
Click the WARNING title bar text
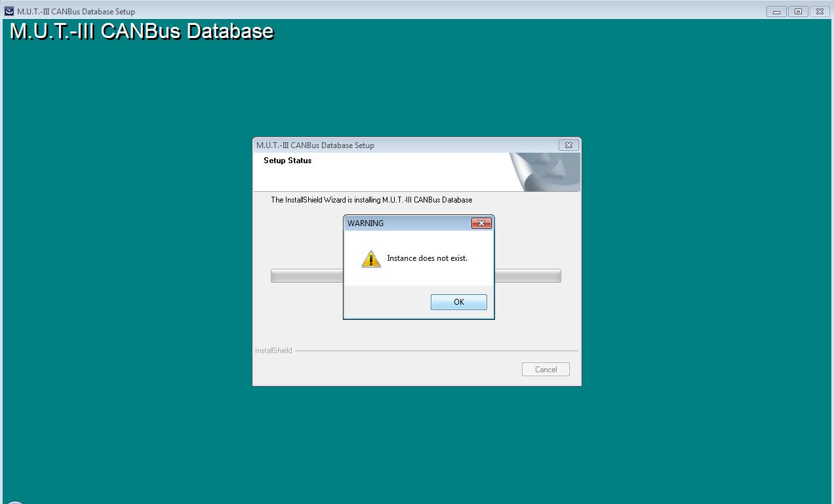(x=365, y=223)
